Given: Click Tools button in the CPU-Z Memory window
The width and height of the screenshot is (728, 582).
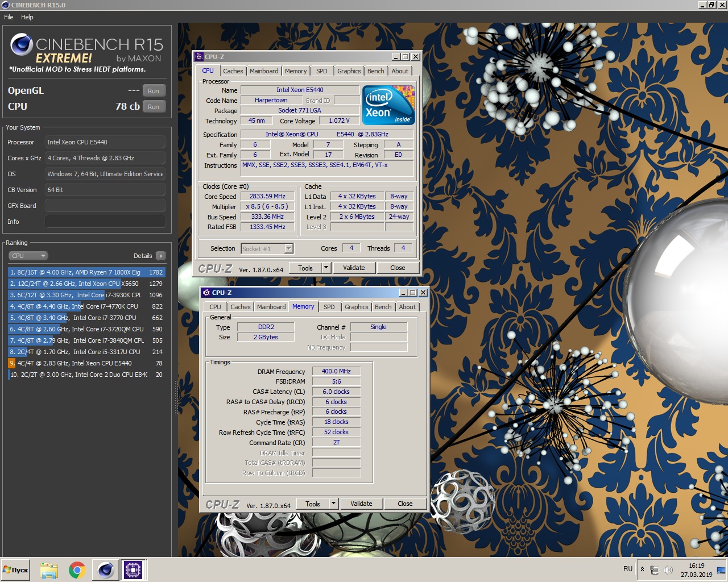Looking at the screenshot, I should [x=313, y=504].
